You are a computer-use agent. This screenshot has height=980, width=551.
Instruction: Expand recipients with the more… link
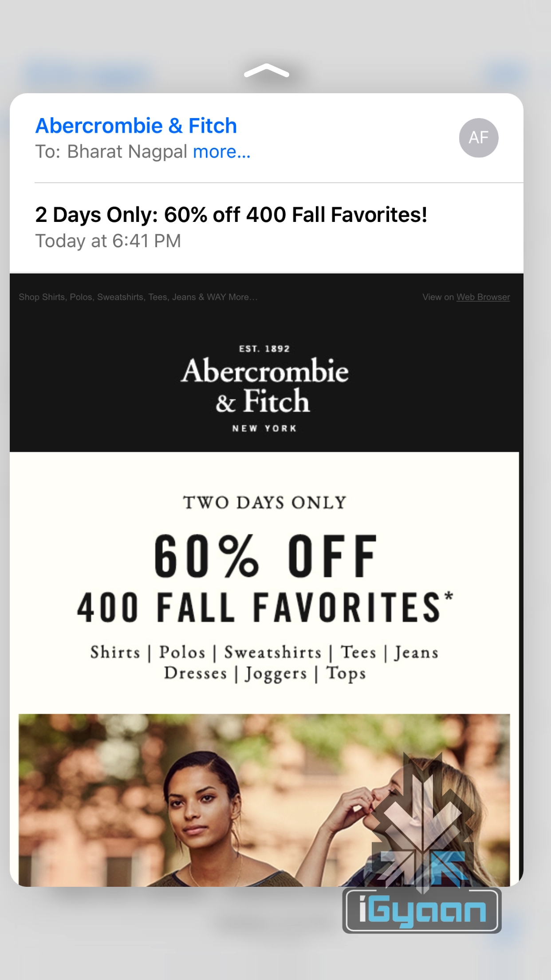221,152
